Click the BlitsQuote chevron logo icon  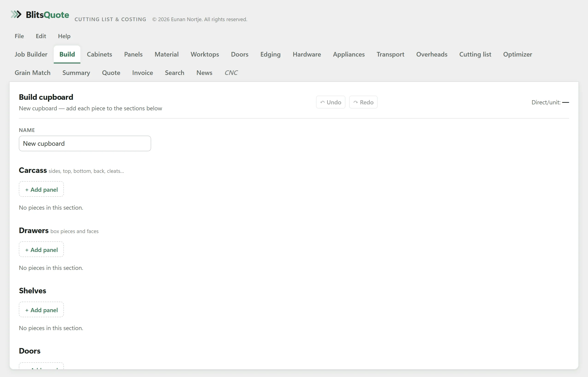(16, 14)
